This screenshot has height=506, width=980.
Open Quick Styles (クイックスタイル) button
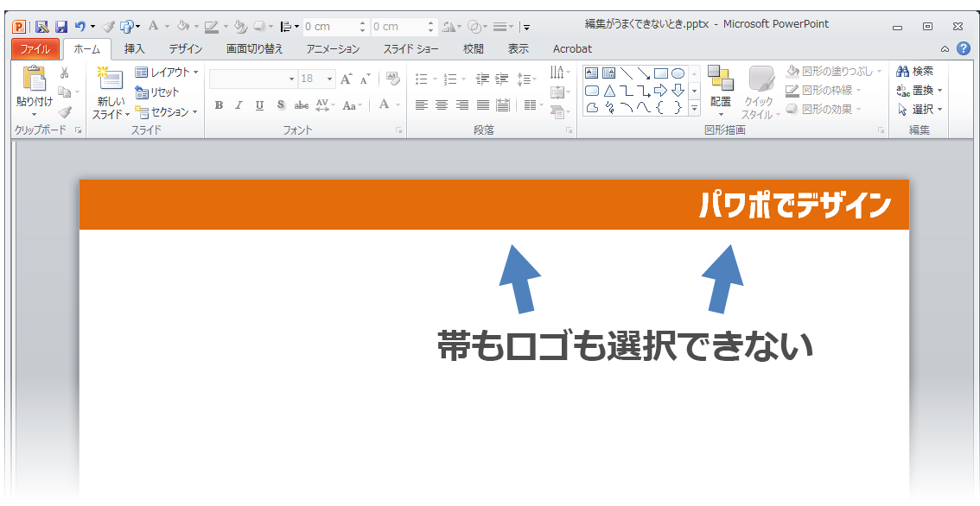tap(760, 92)
